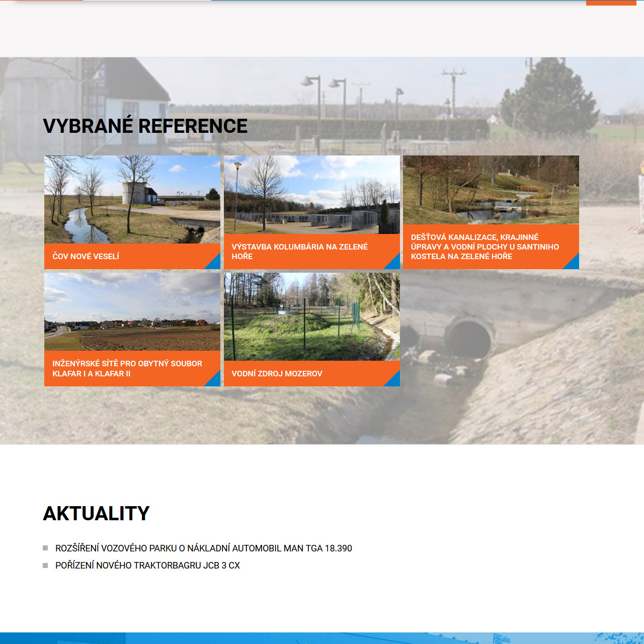This screenshot has height=644, width=644.
Task: Open the columbarium on Zelená Hora photo
Action: tap(312, 195)
